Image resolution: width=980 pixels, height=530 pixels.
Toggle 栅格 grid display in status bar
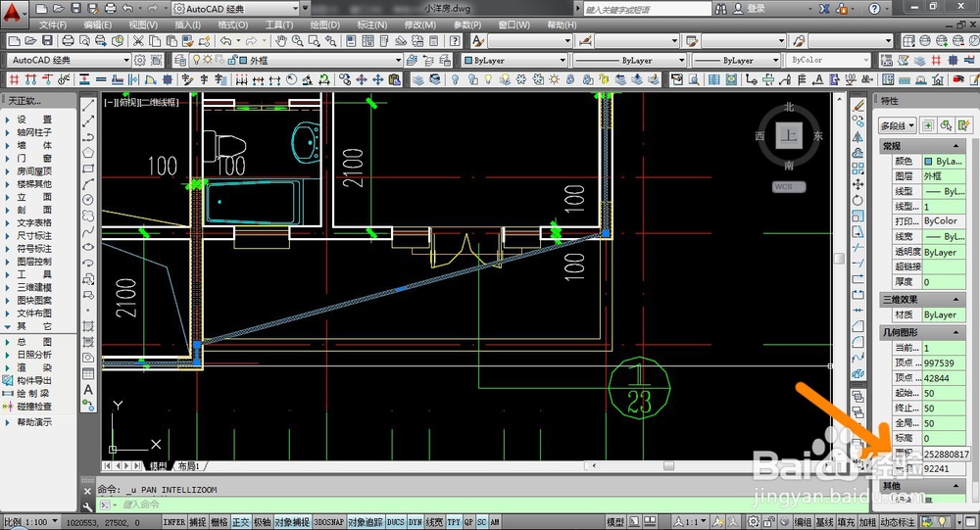click(x=219, y=522)
